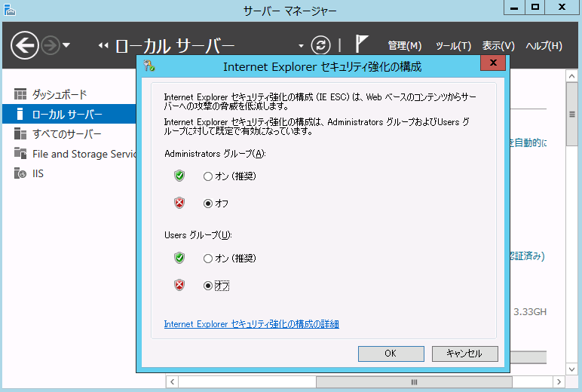Click the refresh icon in header
This screenshot has width=582, height=392.
322,45
